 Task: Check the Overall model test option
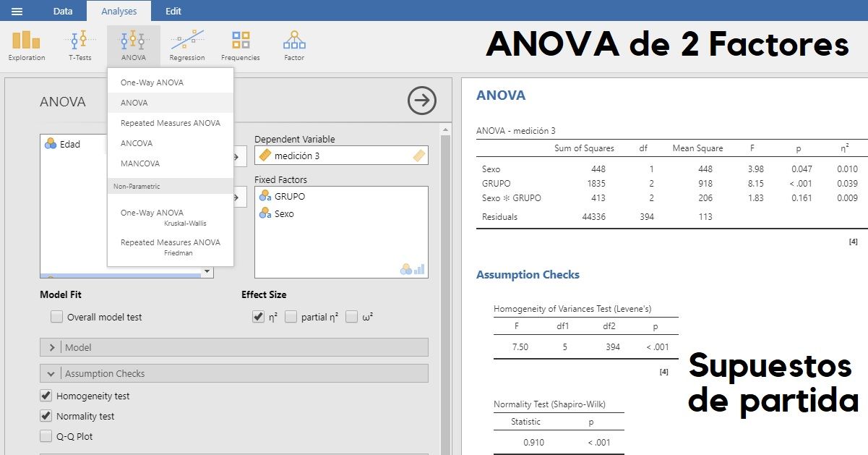tap(56, 316)
